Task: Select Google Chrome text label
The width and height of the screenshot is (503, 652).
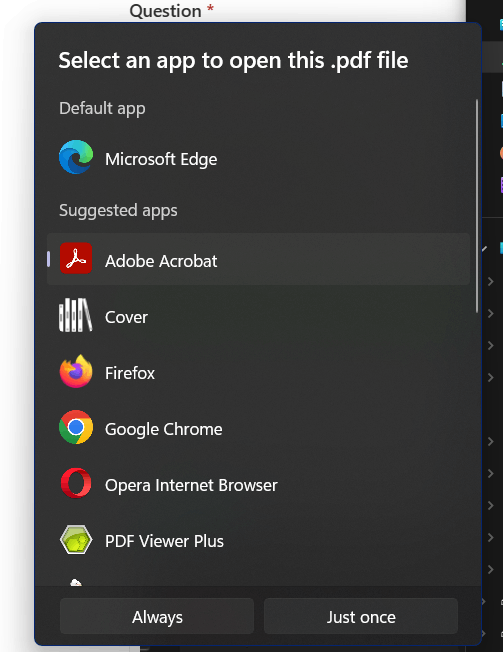Action: (x=164, y=430)
